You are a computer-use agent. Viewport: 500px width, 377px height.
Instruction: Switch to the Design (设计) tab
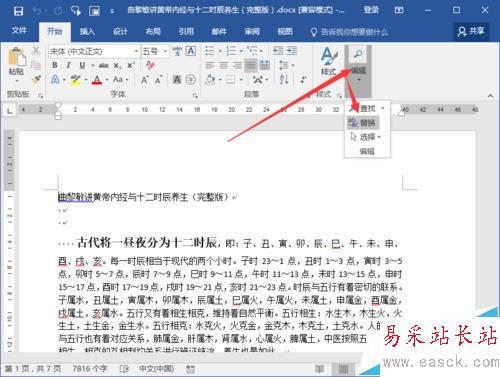tap(120, 32)
